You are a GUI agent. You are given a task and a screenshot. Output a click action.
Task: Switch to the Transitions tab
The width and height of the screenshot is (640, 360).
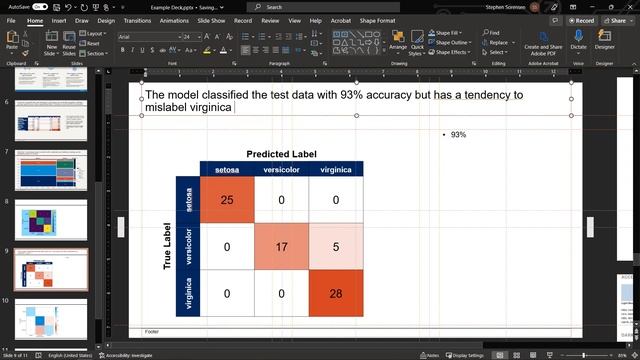click(x=138, y=20)
